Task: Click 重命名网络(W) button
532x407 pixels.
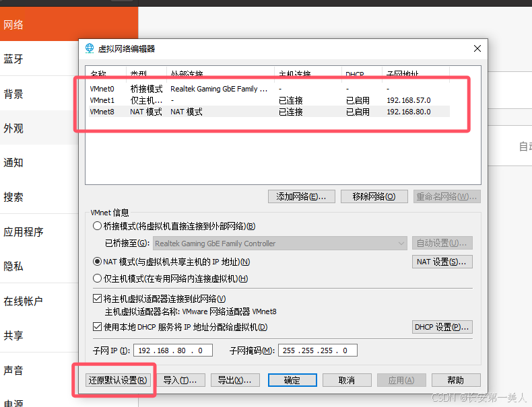Action: pos(447,196)
